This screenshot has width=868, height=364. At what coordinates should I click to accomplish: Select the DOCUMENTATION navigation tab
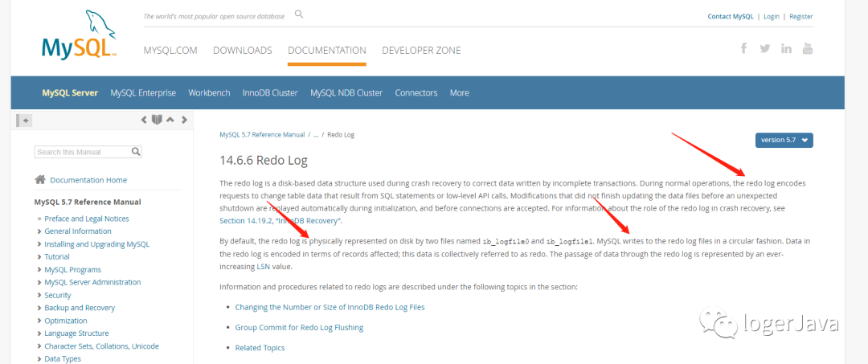tap(326, 51)
